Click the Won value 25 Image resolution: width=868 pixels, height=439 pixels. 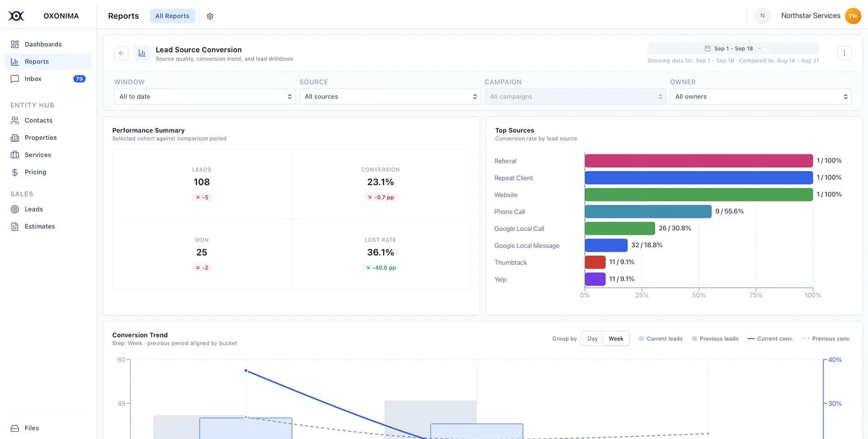click(201, 252)
